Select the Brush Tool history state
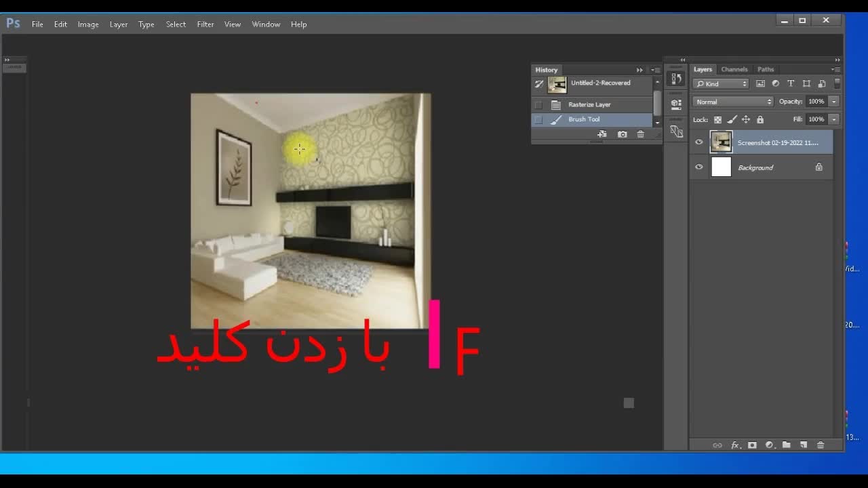The height and width of the screenshot is (488, 868). click(584, 119)
